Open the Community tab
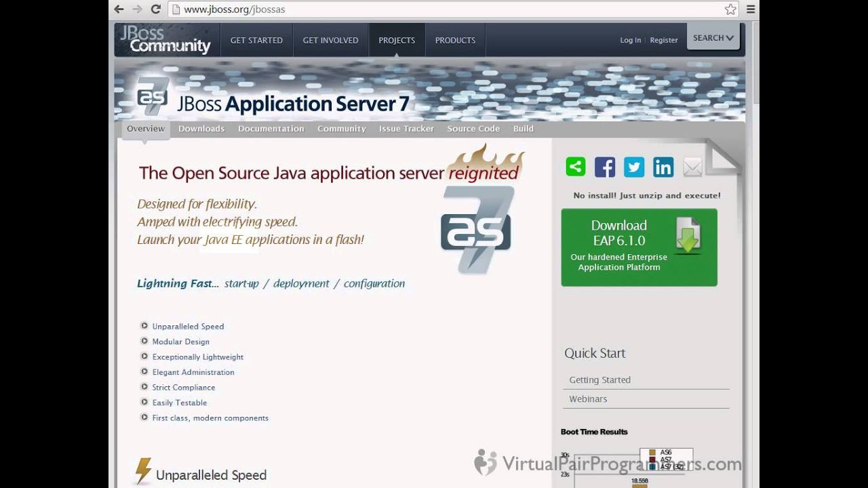Screen dimensions: 868x488 pyautogui.click(x=342, y=129)
